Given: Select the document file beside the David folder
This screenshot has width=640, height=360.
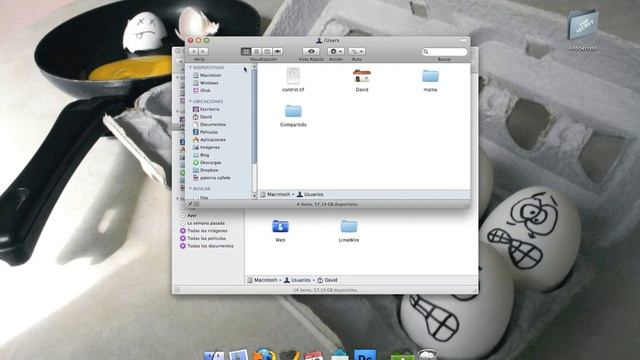Looking at the screenshot, I should (293, 80).
